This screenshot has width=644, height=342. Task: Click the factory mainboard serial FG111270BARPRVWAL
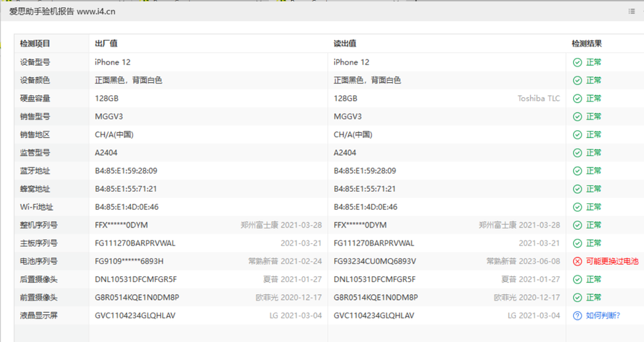(135, 243)
